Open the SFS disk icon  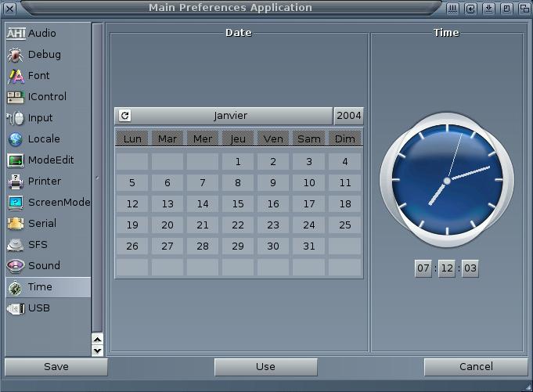coord(16,245)
